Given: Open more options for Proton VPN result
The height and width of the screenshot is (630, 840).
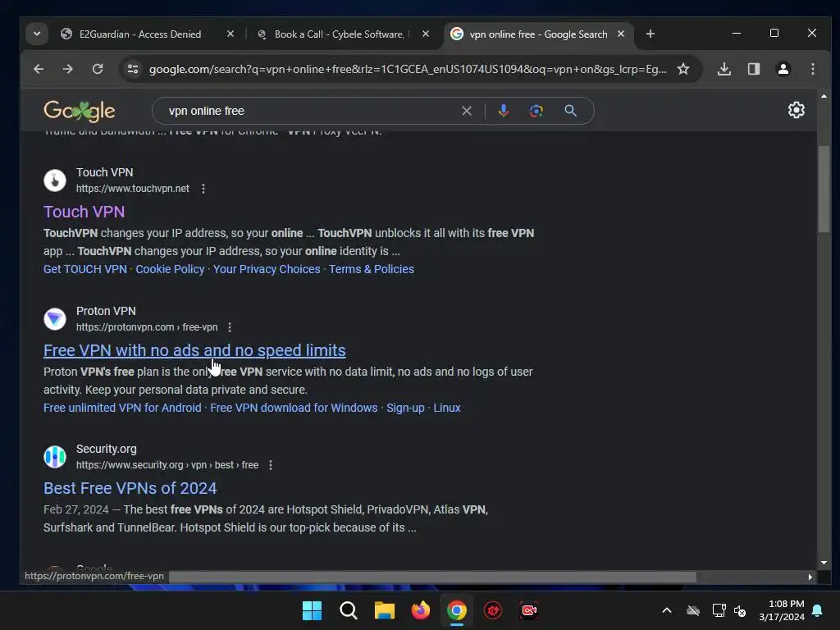Looking at the screenshot, I should [x=230, y=327].
